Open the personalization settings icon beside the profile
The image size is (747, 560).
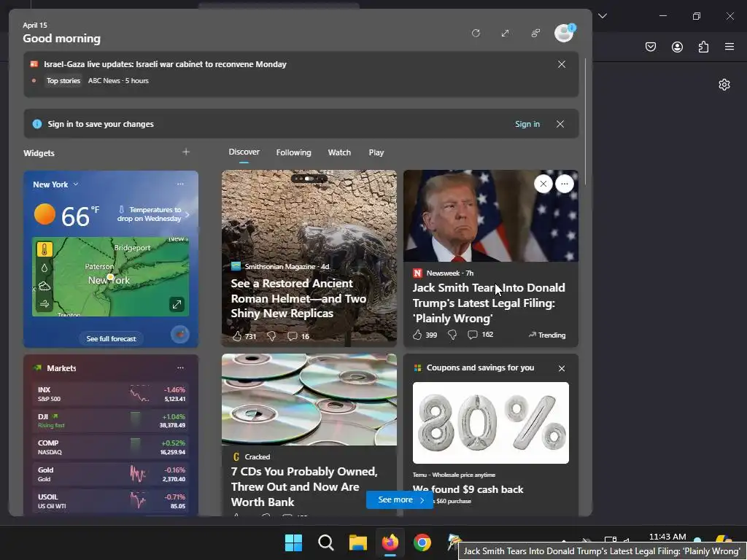pos(535,34)
